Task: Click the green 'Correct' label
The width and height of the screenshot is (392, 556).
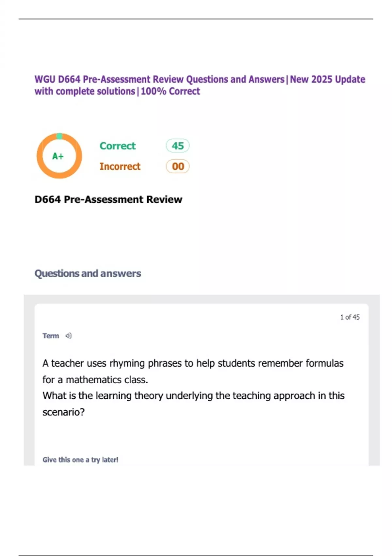Action: point(118,146)
